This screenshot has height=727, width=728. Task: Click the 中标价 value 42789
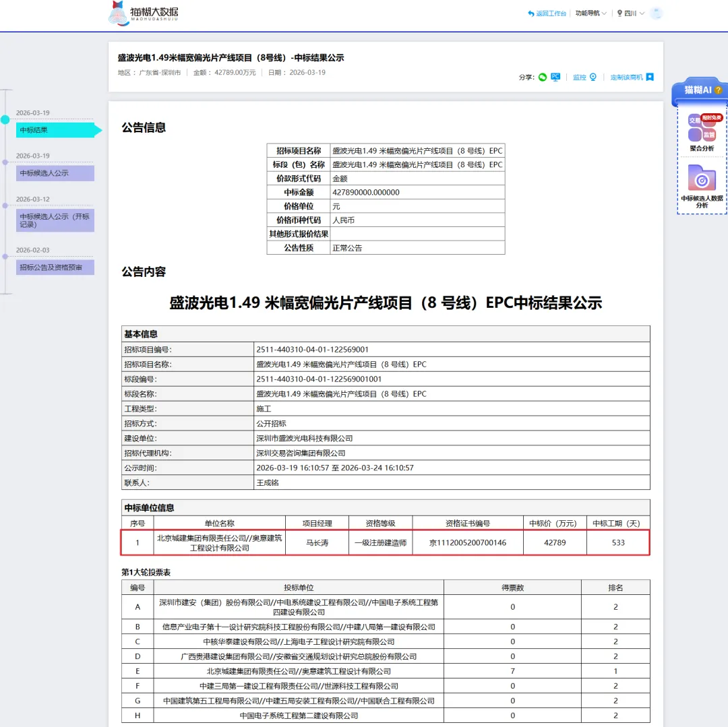555,543
